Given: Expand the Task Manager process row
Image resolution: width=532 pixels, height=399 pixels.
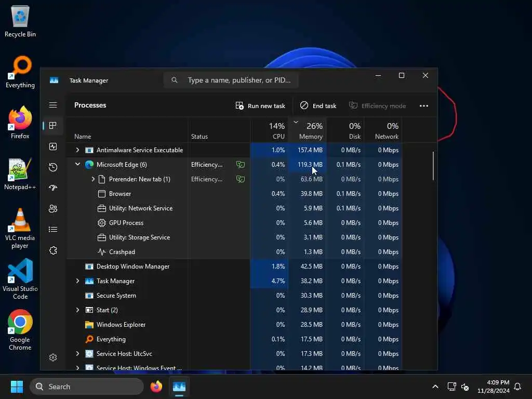Looking at the screenshot, I should [78, 281].
